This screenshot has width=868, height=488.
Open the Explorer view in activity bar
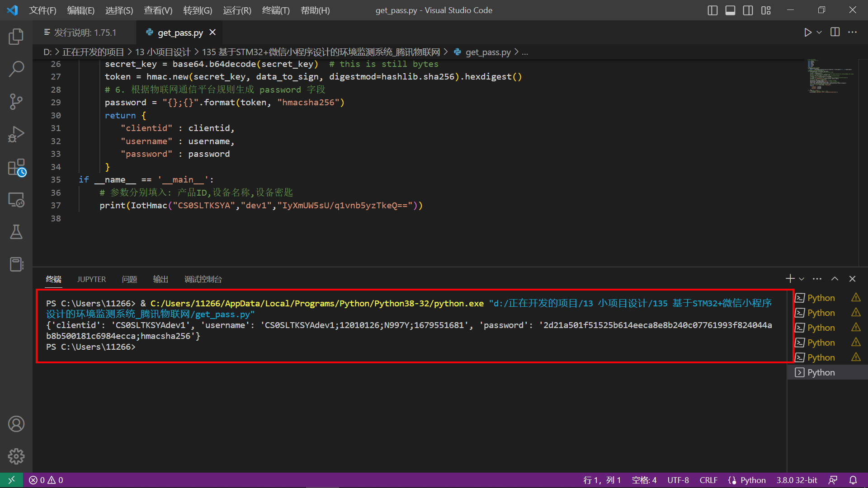tap(16, 37)
